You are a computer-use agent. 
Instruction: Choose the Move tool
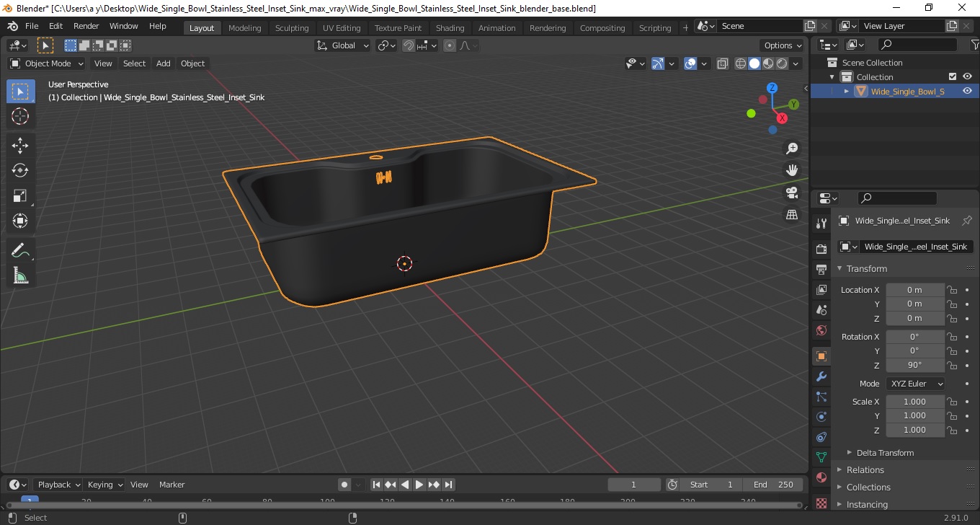(x=20, y=146)
